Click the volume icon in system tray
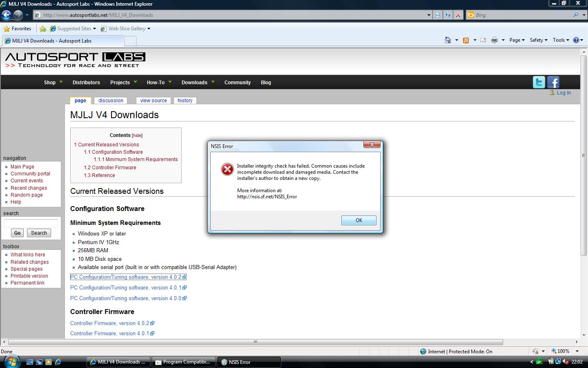Screen dimensions: 588x368 click(566, 361)
